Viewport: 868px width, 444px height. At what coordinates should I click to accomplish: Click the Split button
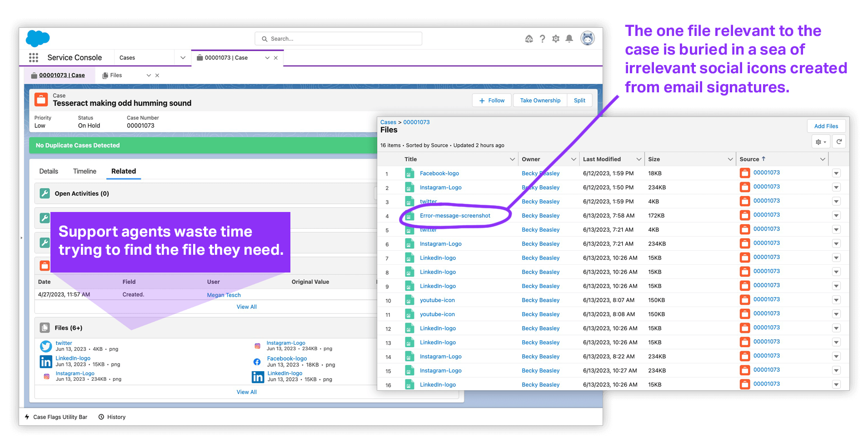coord(579,101)
